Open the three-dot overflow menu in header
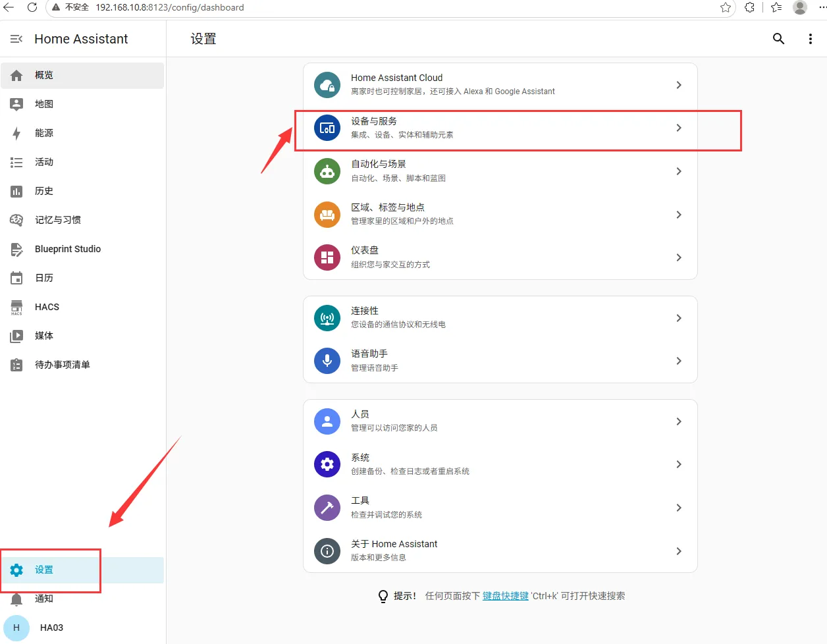Image resolution: width=827 pixels, height=644 pixels. (810, 39)
